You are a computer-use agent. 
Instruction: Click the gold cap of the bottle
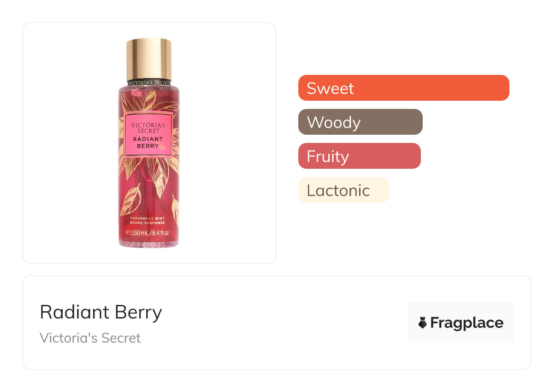pyautogui.click(x=149, y=58)
